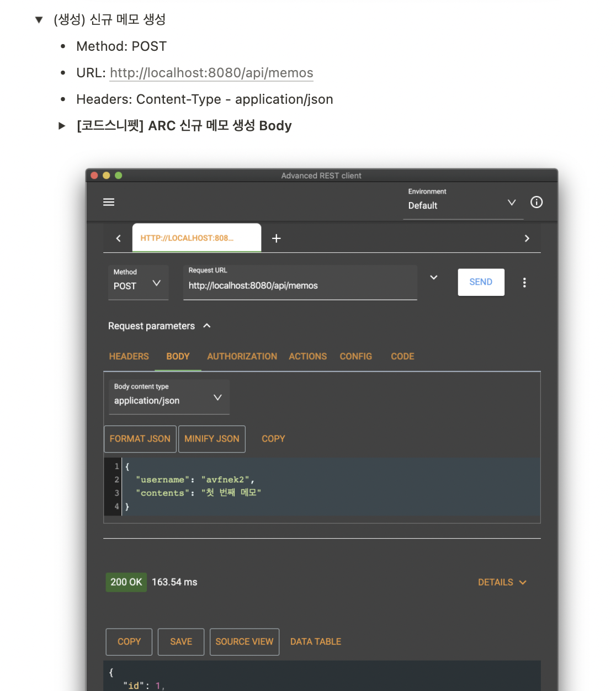Viewport: 616px width, 691px height.
Task: Click the JSON body editor username line
Action: point(195,480)
